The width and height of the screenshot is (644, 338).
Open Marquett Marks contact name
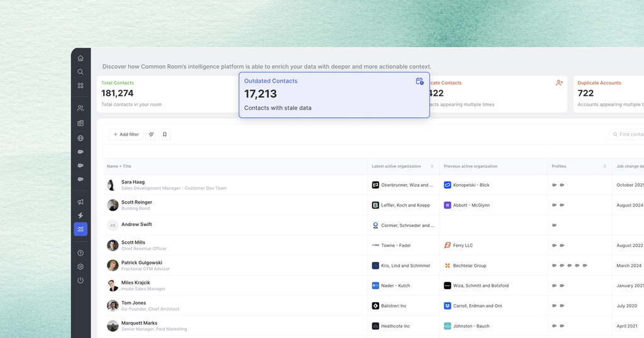(139, 323)
